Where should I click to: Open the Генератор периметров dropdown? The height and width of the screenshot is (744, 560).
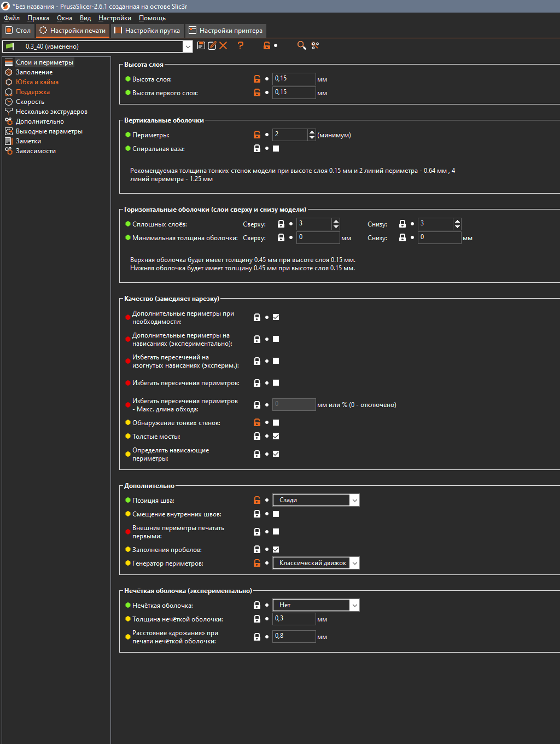pos(316,563)
